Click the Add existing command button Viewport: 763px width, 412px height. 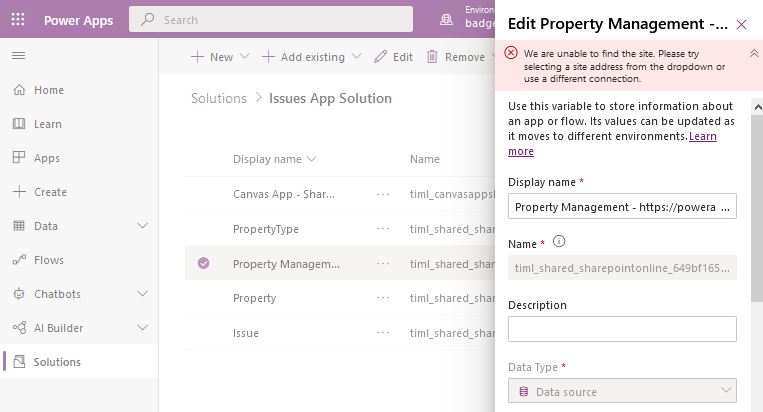(304, 57)
